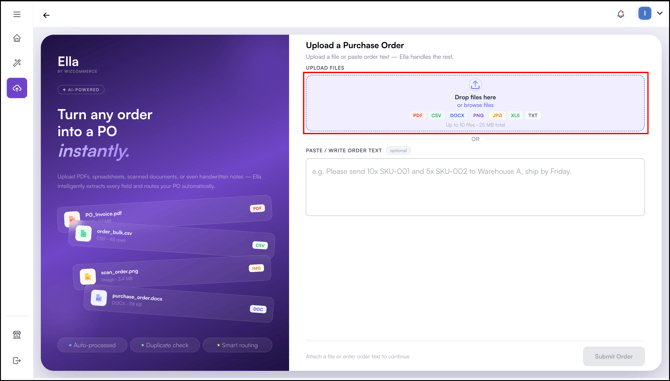Click the 'Upload a Purchase Order' heading

(355, 45)
